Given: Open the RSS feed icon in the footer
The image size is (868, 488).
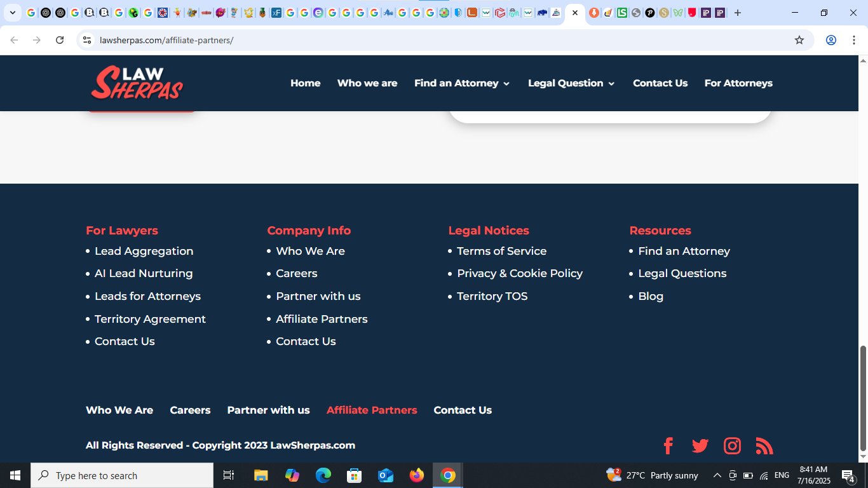Looking at the screenshot, I should (x=764, y=445).
